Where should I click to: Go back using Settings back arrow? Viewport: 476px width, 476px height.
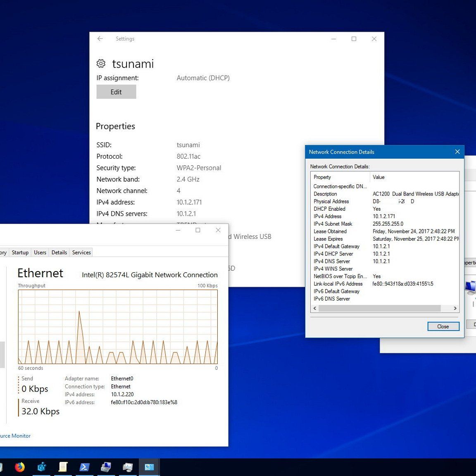pos(100,39)
